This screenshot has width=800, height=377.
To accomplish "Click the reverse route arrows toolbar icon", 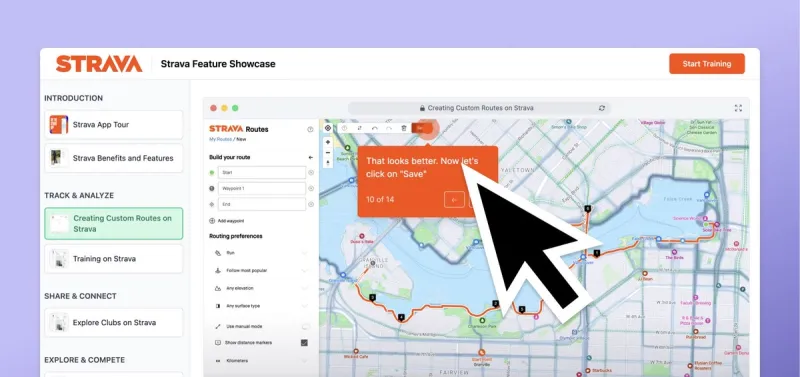I will click(x=359, y=128).
